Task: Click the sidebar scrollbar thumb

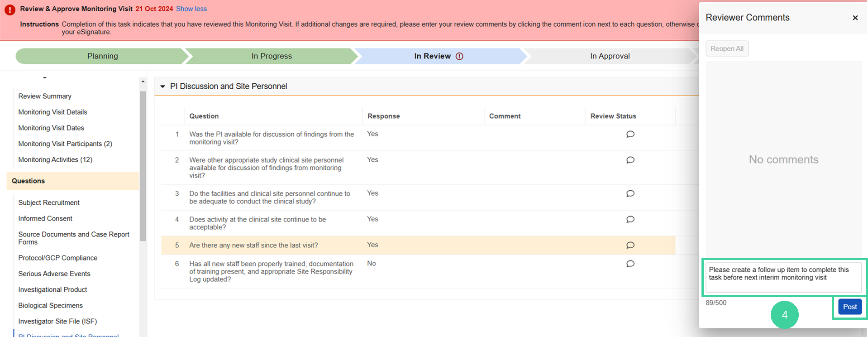Action: (x=143, y=166)
